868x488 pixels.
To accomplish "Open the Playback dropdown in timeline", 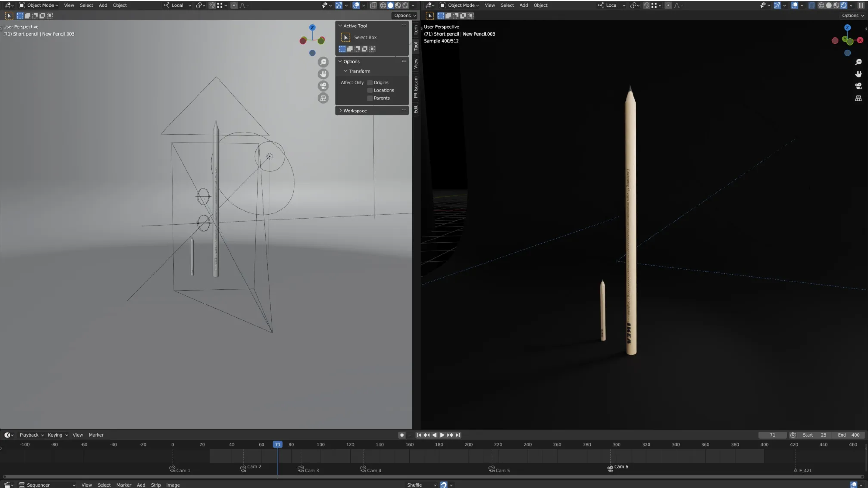I will tap(31, 435).
